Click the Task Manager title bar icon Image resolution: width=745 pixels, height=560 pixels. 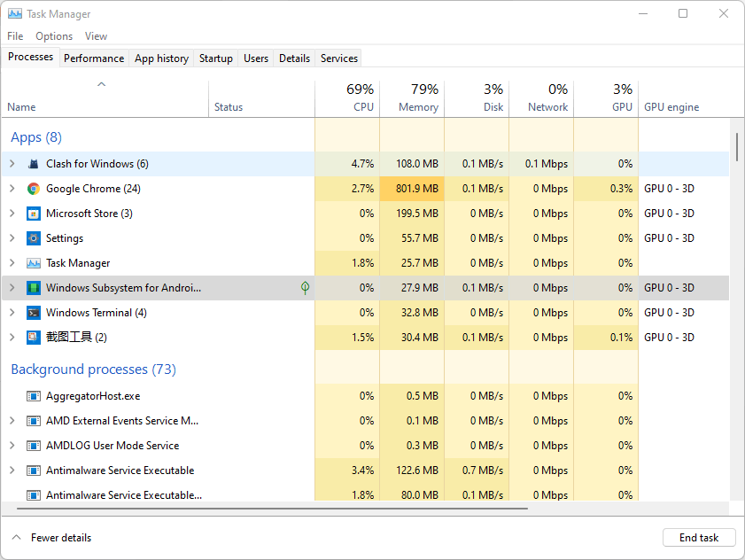[x=15, y=14]
